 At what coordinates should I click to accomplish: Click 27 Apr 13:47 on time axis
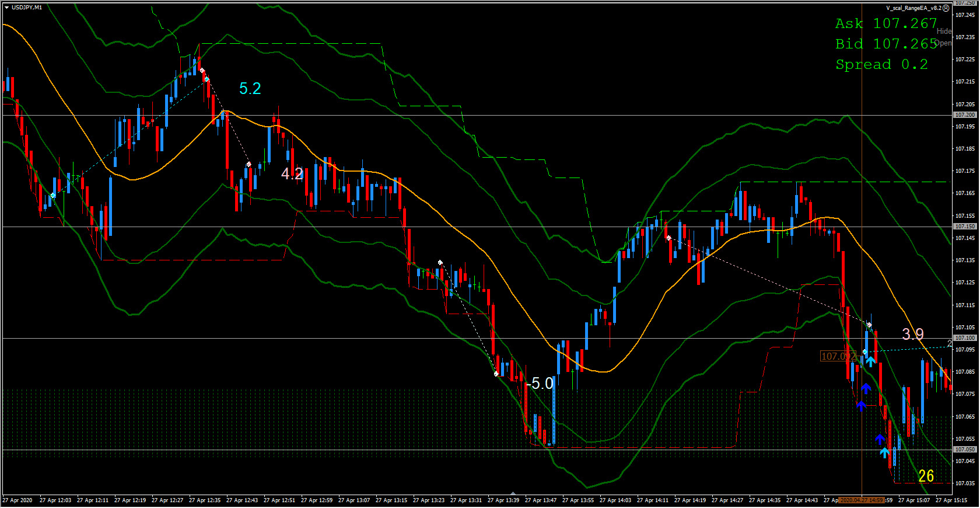[x=541, y=500]
